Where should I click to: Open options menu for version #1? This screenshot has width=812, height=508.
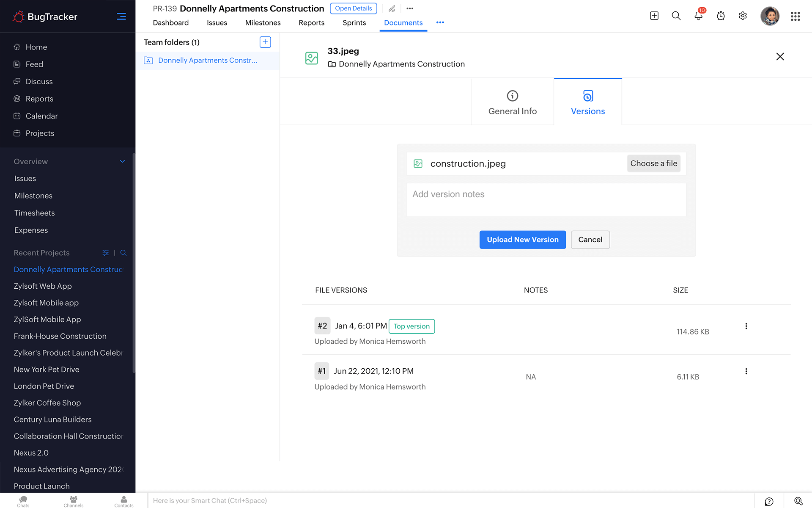[746, 371]
